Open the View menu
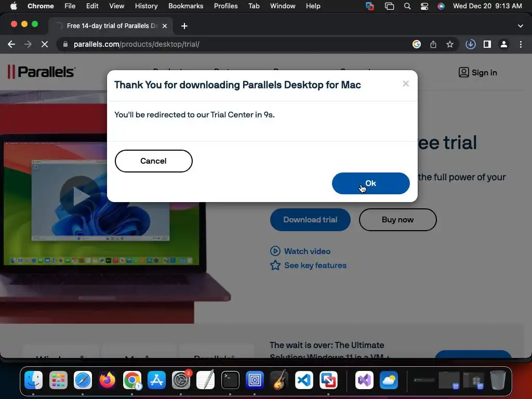 pyautogui.click(x=116, y=6)
